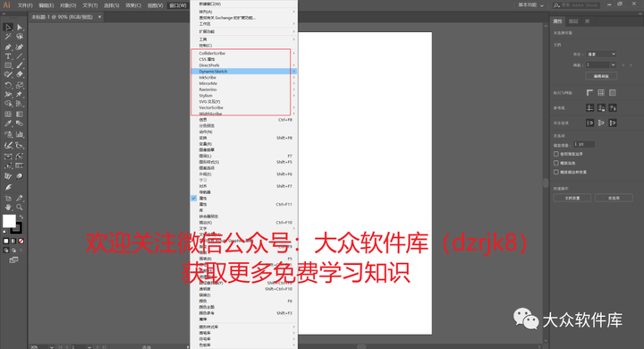Select the Hand tool
This screenshot has height=349, width=644.
8,208
